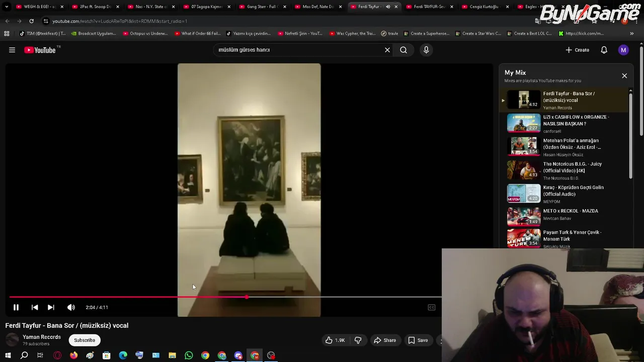644x362 pixels.
Task: Open Windows taskbar search
Action: pyautogui.click(x=24, y=356)
